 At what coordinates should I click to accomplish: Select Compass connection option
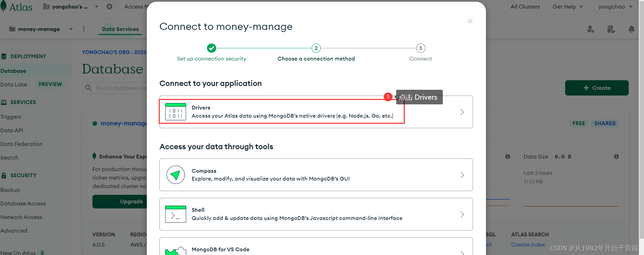pos(316,175)
